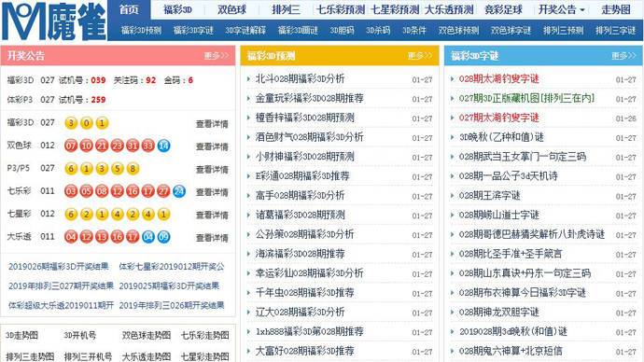Screen dimensions: 644x362
Task: View 查看详情 for P3/P5 027 draw
Action: point(212,169)
